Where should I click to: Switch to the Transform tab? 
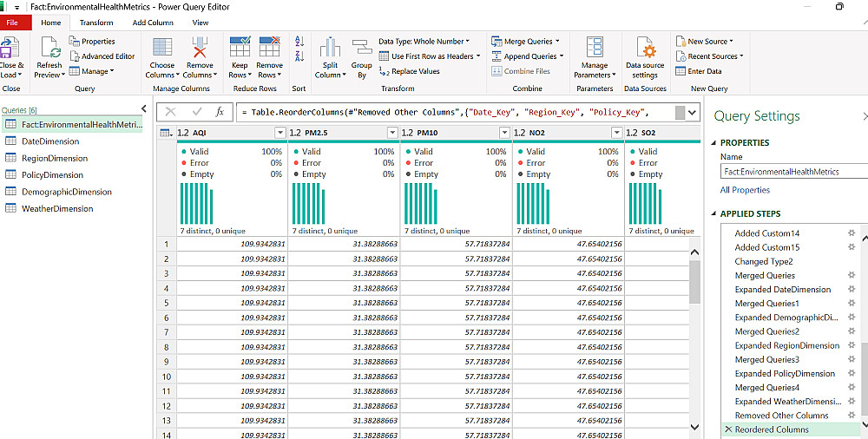point(95,23)
